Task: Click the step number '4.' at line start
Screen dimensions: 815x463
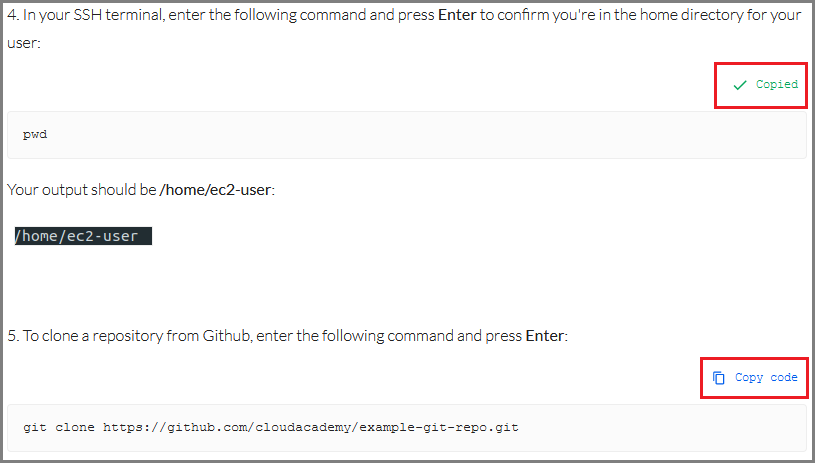Action: point(14,15)
